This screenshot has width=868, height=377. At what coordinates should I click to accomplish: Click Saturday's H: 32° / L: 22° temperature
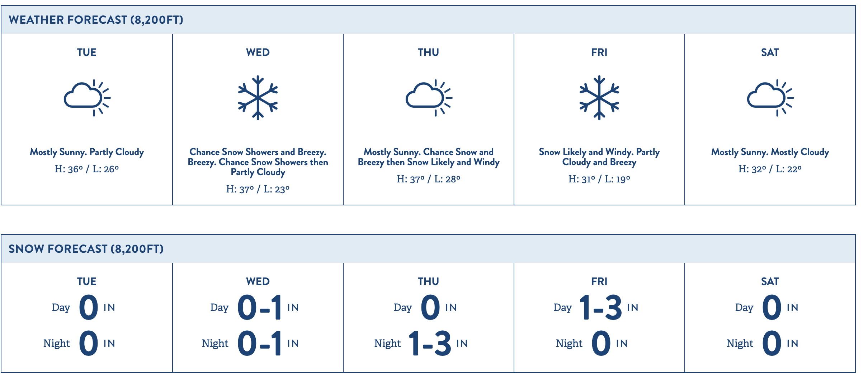coord(770,169)
